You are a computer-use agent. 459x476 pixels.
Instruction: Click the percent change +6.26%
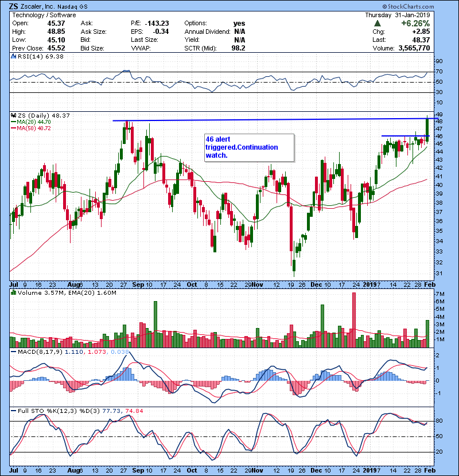click(415, 24)
